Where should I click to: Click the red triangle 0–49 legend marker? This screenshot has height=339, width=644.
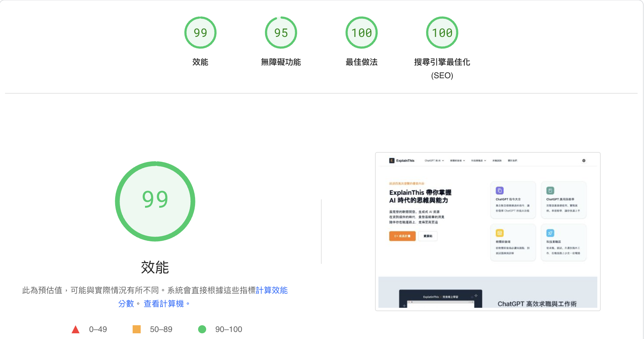(76, 329)
